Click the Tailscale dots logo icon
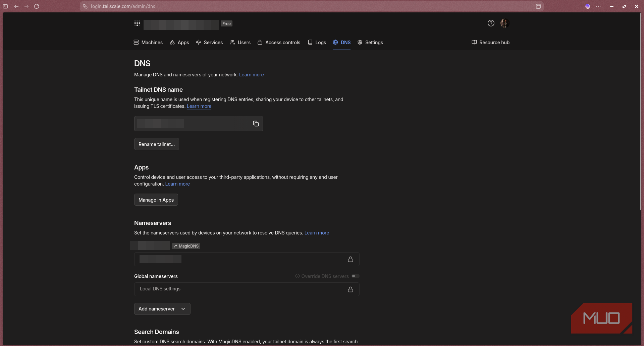The image size is (644, 346). [137, 23]
